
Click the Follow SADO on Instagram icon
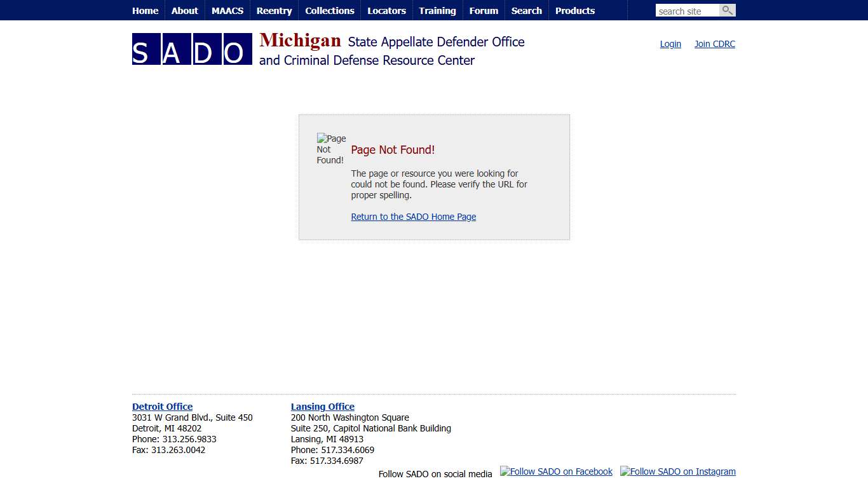point(677,471)
